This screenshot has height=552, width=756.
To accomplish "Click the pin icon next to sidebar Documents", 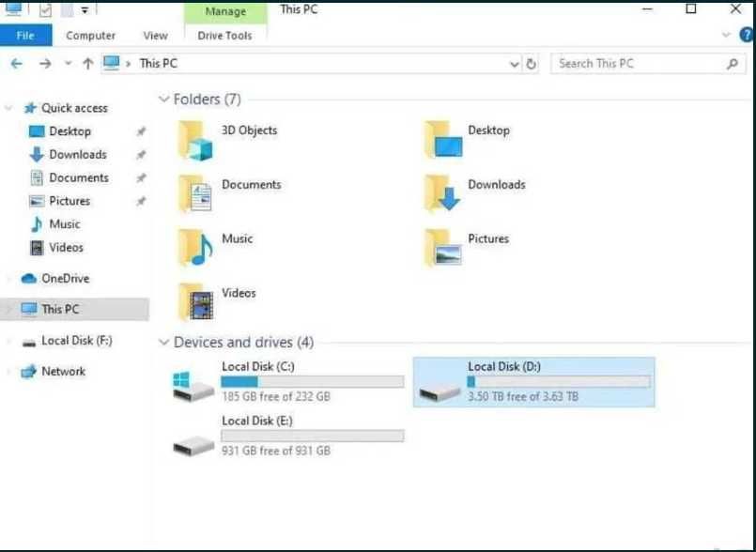I will 141,177.
